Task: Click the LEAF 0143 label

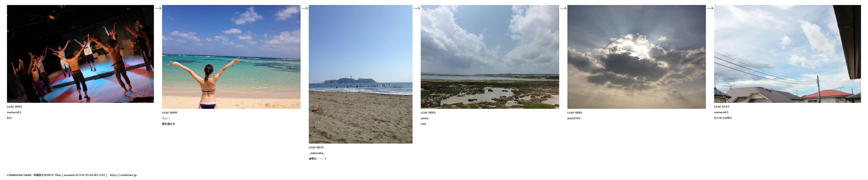Action: [722, 107]
